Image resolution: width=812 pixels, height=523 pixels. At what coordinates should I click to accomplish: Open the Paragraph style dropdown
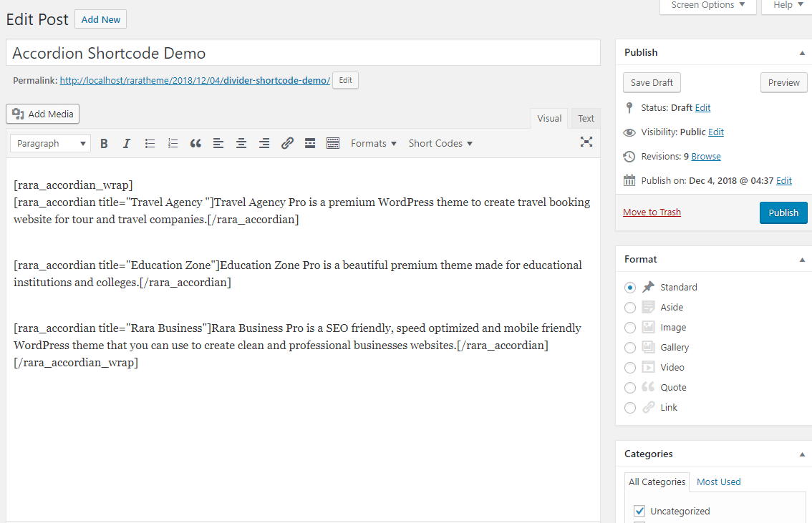tap(50, 143)
